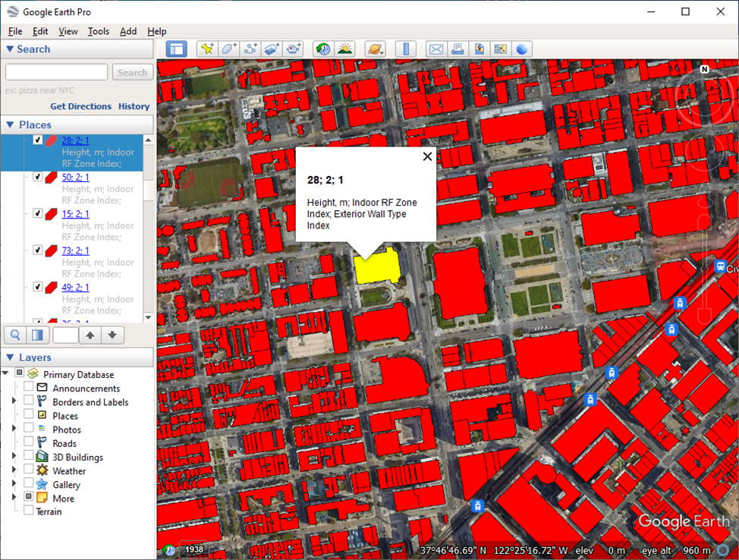Image resolution: width=739 pixels, height=560 pixels.
Task: Uncheck the 73; 2; 1 place checkbox
Action: (x=38, y=250)
